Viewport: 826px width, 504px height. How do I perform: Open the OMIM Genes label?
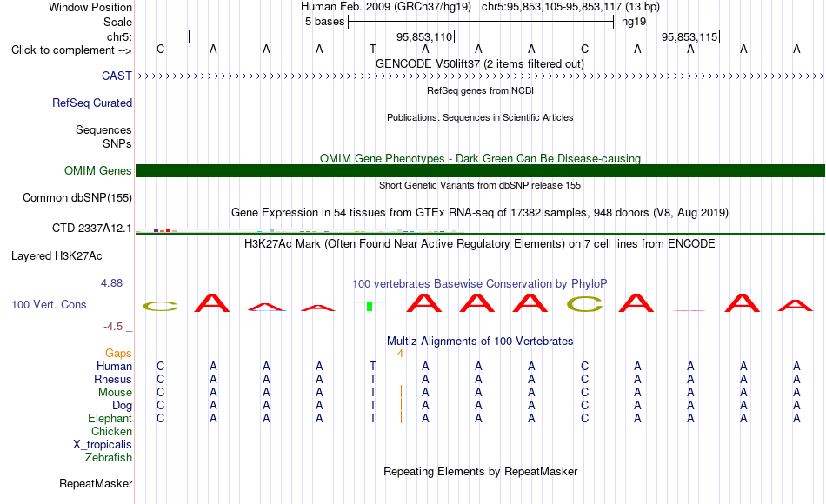(x=98, y=170)
